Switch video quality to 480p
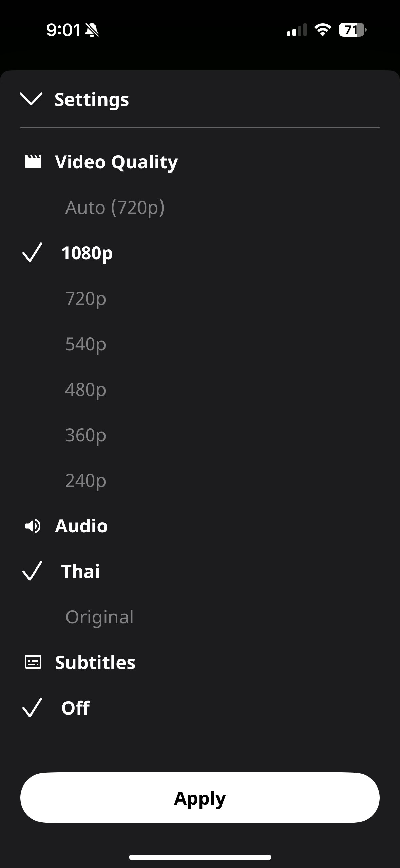The width and height of the screenshot is (400, 868). click(x=86, y=390)
